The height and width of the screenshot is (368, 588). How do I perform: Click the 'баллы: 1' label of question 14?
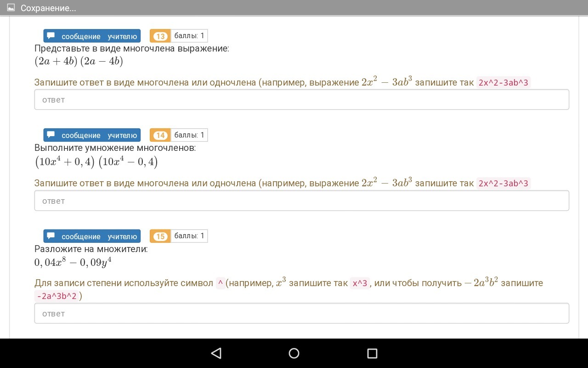pyautogui.click(x=189, y=135)
